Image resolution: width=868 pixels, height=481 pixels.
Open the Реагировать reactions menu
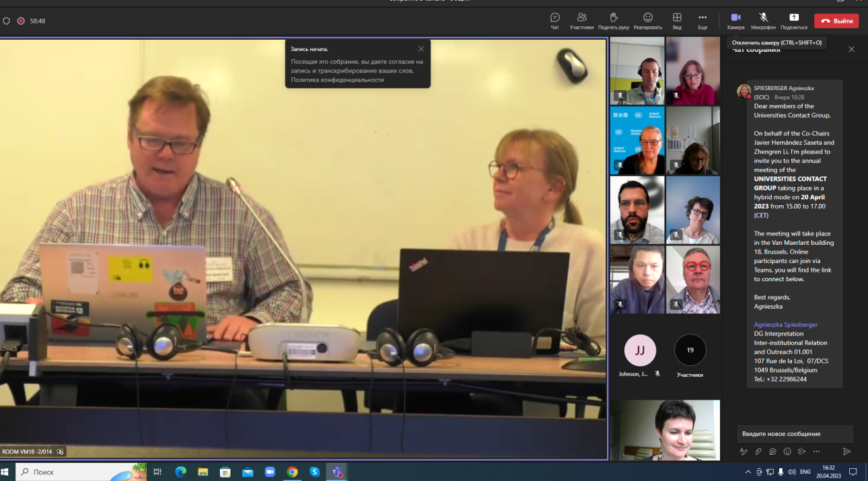click(648, 20)
